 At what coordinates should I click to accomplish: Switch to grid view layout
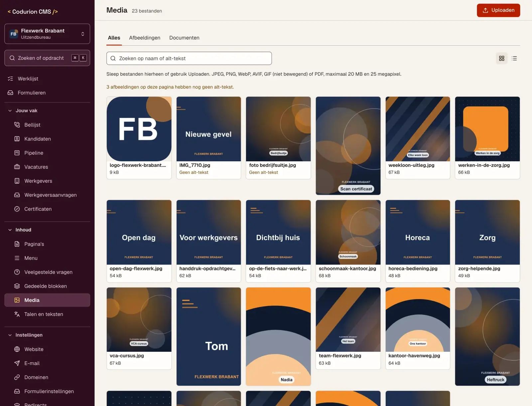[501, 58]
